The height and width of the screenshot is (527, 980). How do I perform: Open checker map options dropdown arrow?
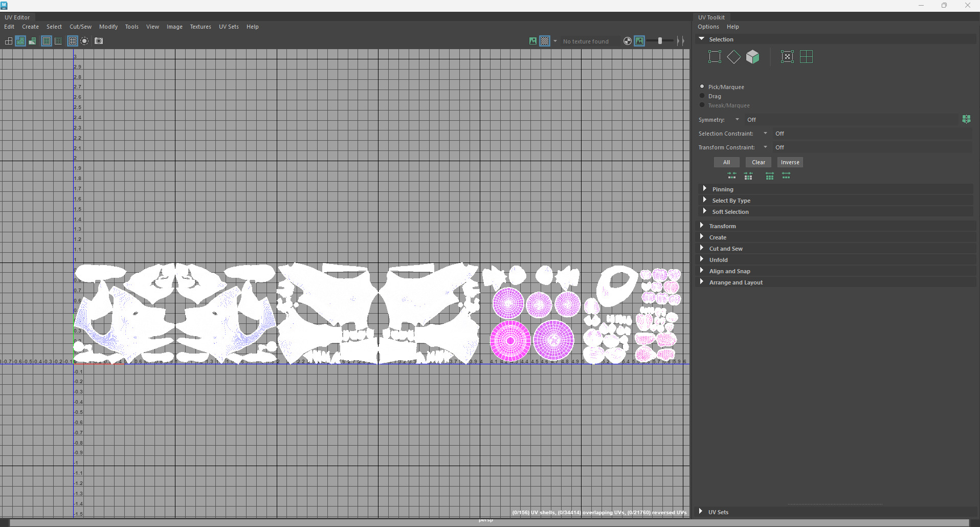[555, 41]
